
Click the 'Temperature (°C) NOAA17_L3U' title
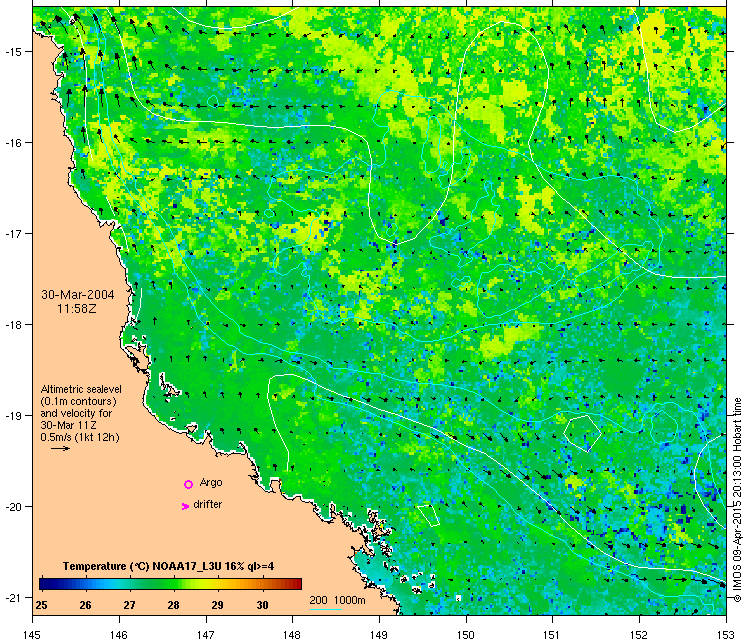[168, 566]
